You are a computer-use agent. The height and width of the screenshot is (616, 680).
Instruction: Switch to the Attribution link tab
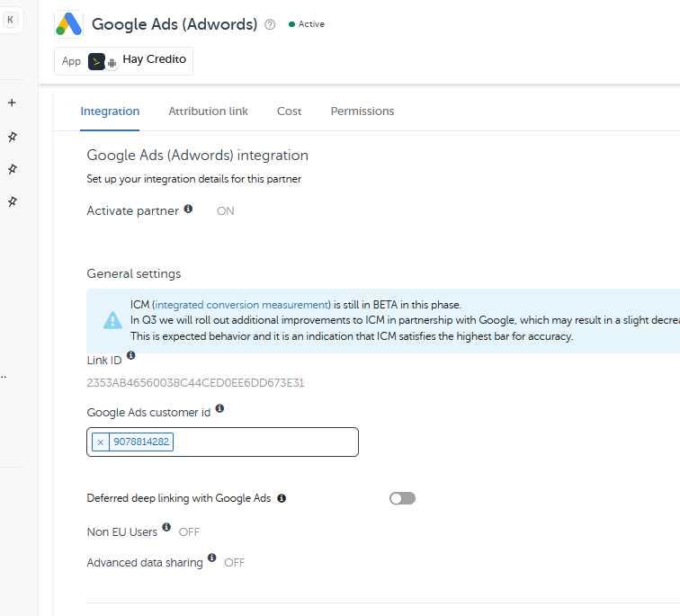(208, 112)
